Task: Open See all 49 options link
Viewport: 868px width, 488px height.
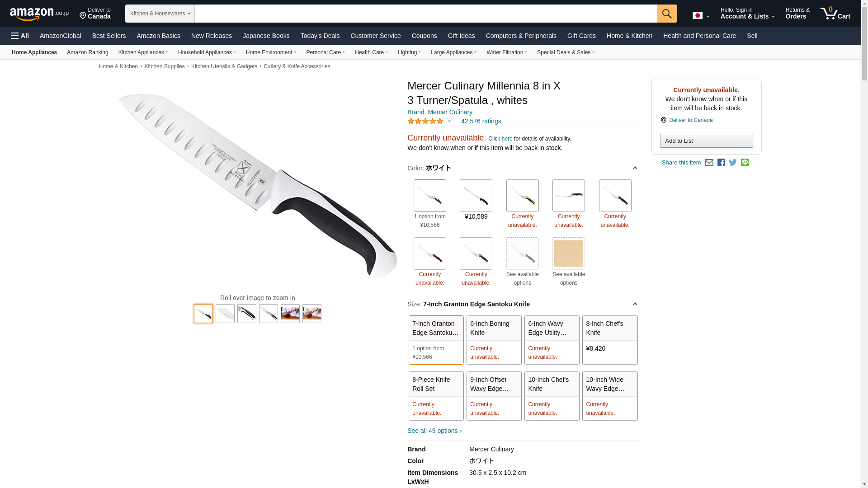Action: tap(434, 431)
